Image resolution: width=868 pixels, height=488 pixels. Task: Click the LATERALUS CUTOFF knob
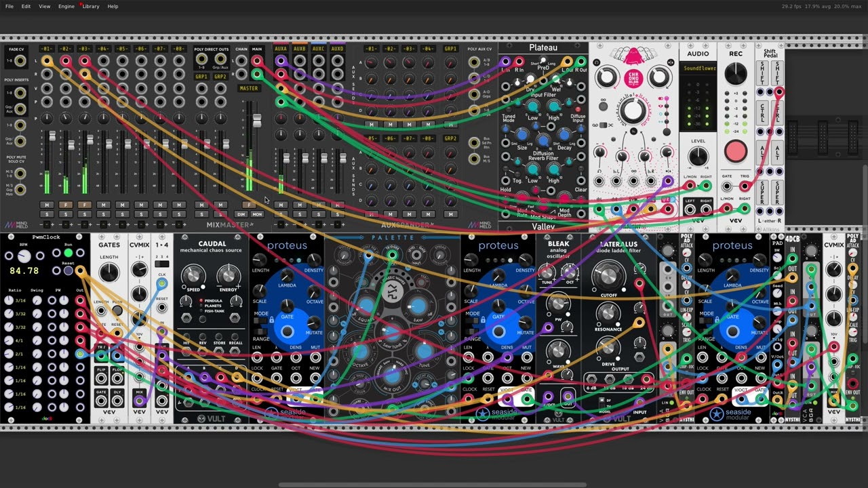point(608,275)
